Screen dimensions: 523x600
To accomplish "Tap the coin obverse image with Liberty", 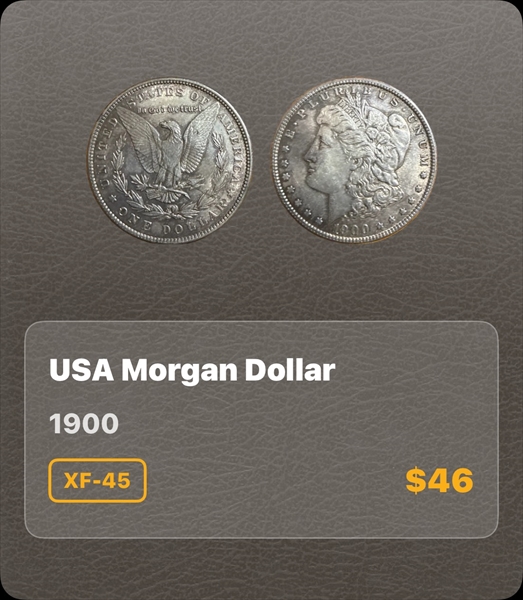I will point(355,161).
